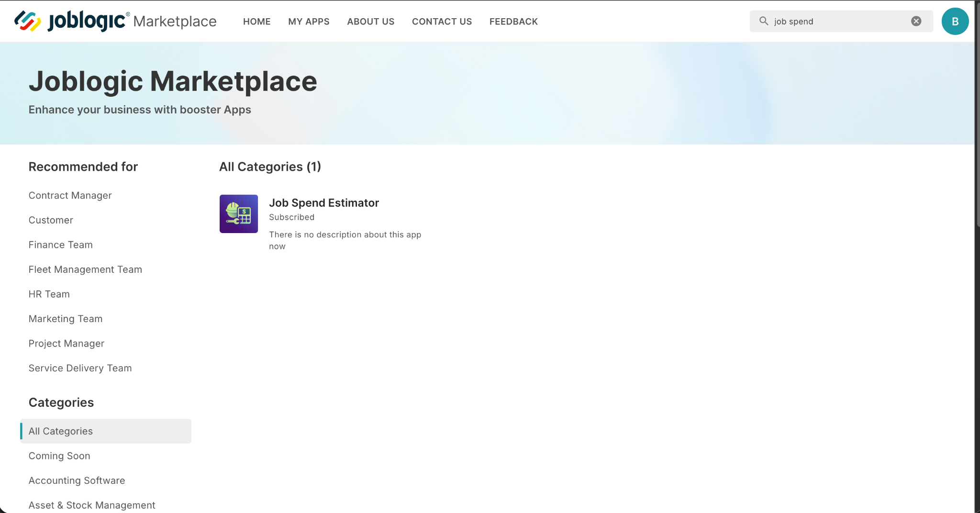The width and height of the screenshot is (980, 513).
Task: Open the ABOUT US page
Action: pos(371,22)
